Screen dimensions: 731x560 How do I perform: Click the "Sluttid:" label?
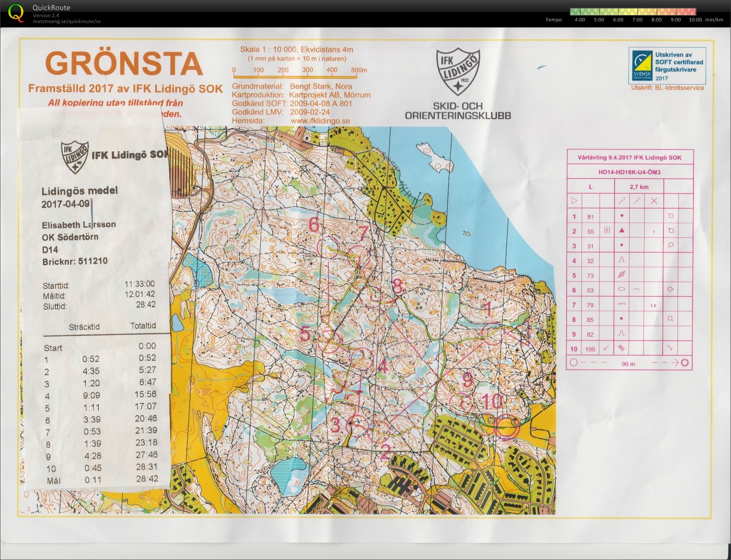click(x=55, y=307)
